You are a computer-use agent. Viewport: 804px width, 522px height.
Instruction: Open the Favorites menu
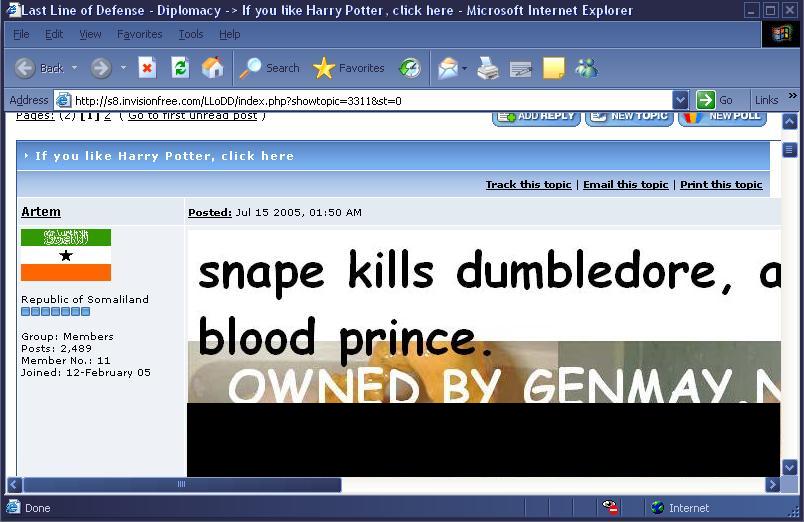(139, 34)
